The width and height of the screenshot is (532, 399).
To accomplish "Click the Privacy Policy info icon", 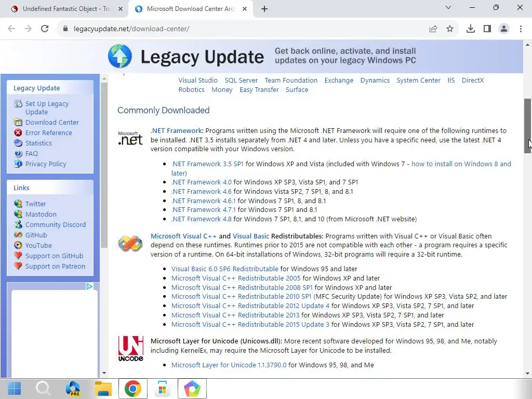I will (18, 164).
